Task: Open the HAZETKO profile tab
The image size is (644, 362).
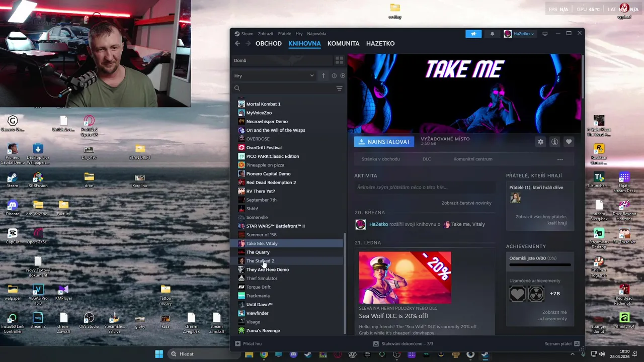Action: 380,43
